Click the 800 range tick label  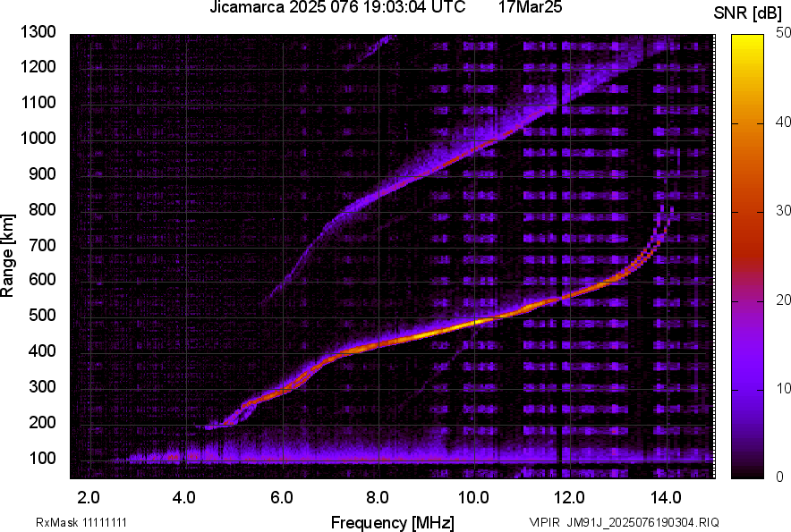pos(42,209)
